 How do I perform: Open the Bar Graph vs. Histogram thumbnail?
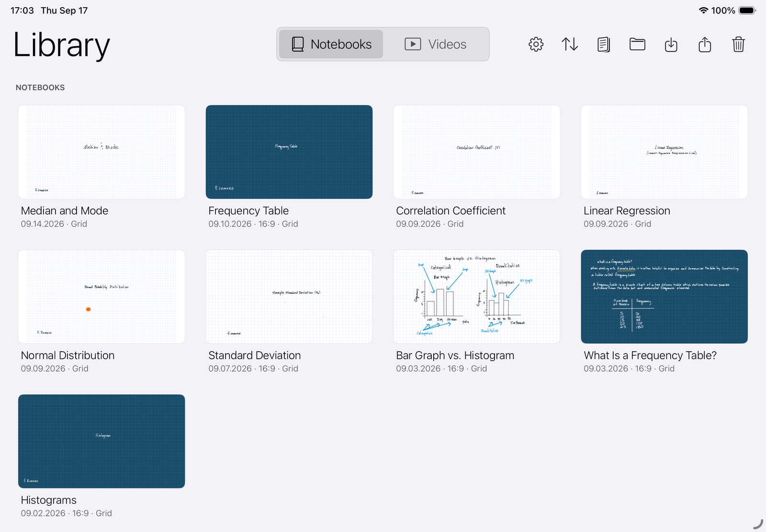[477, 297]
